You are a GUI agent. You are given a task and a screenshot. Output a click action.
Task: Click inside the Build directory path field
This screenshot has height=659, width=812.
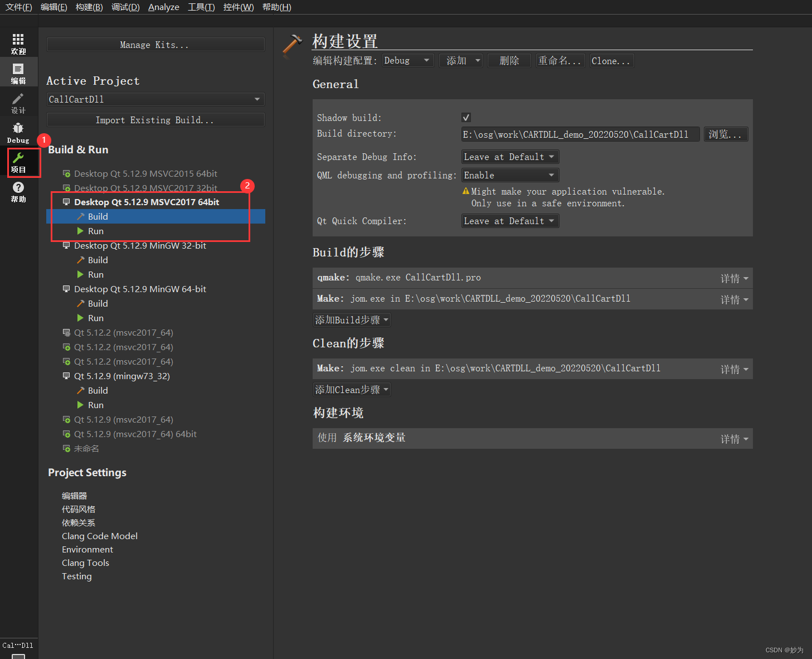pyautogui.click(x=580, y=134)
